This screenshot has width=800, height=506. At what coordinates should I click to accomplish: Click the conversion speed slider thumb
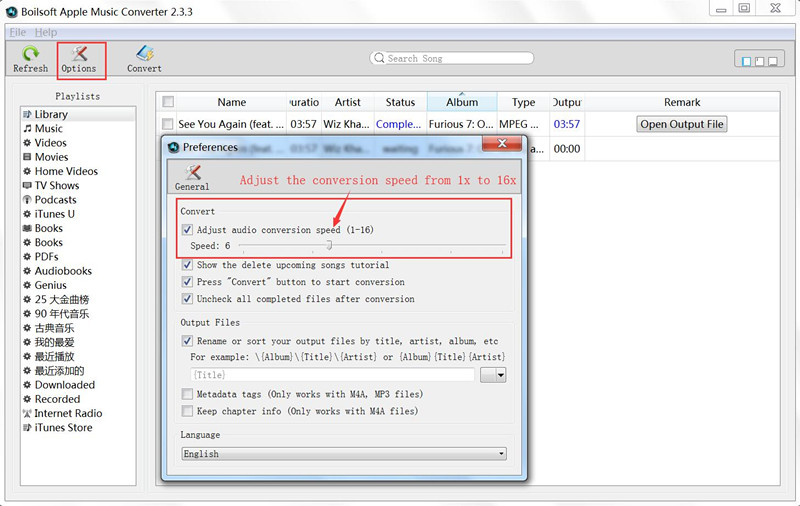[x=330, y=245]
